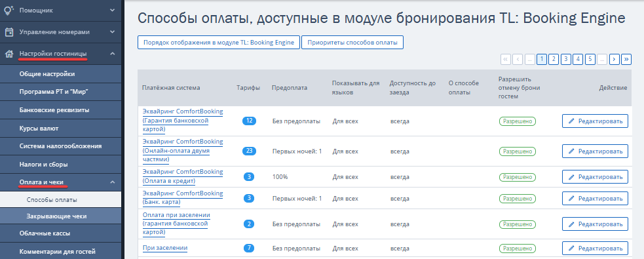The image size is (644, 259).
Task: Edit Оплата при заселении row
Action: click(595, 224)
